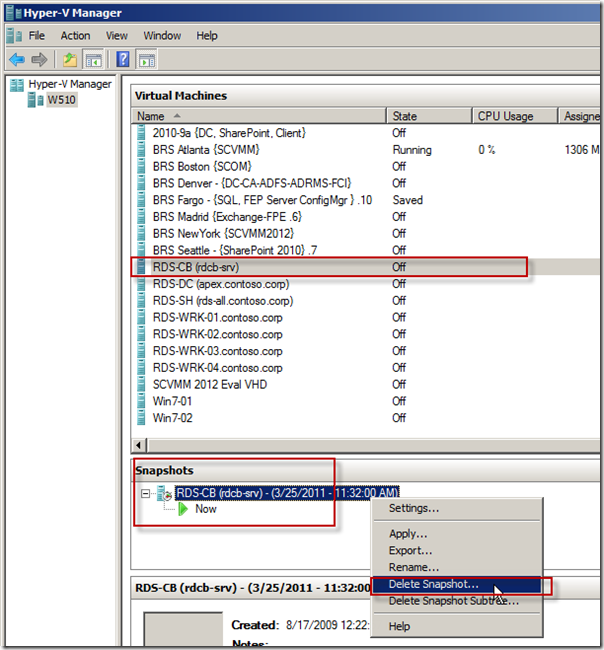Open the Help menu in menu bar

click(207, 36)
